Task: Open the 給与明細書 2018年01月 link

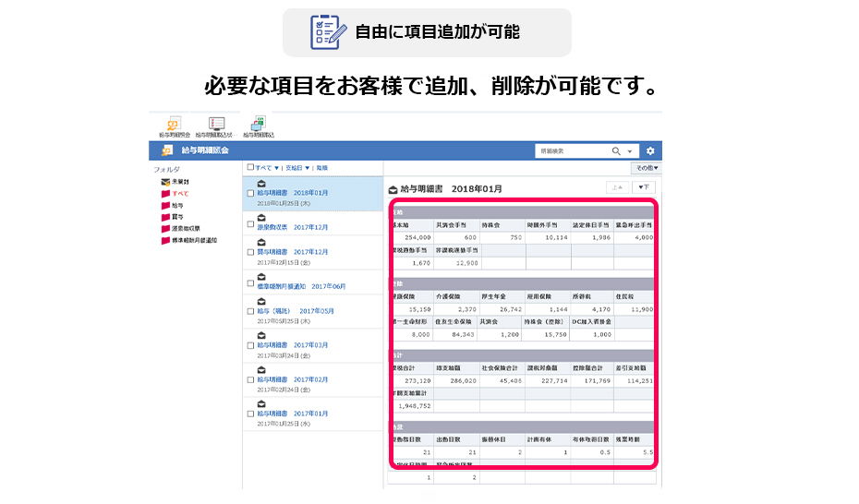Action: click(293, 193)
